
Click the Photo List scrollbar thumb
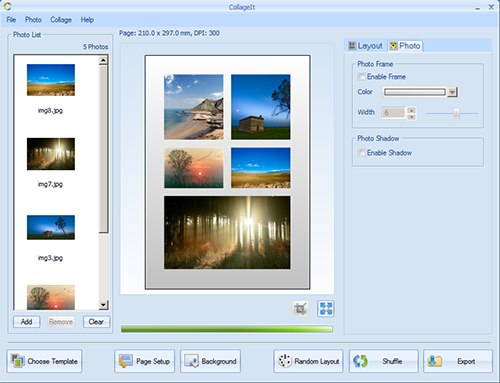click(103, 149)
